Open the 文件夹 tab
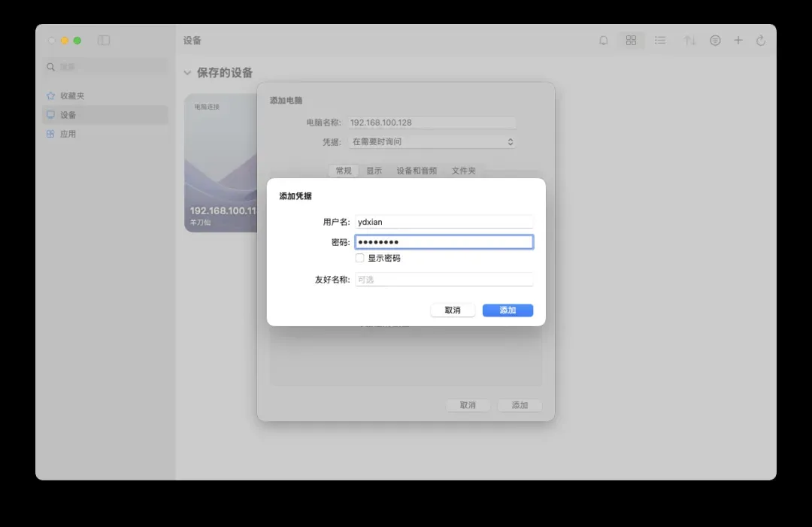 coord(463,171)
